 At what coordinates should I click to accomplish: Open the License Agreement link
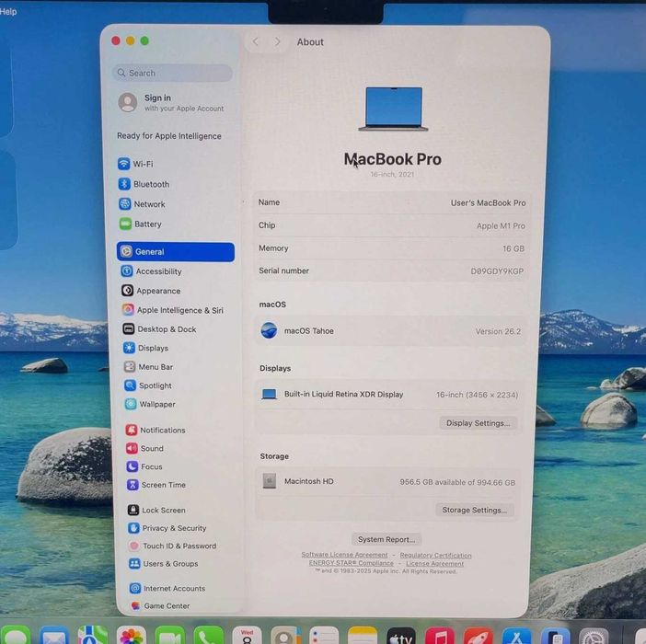pos(434,564)
